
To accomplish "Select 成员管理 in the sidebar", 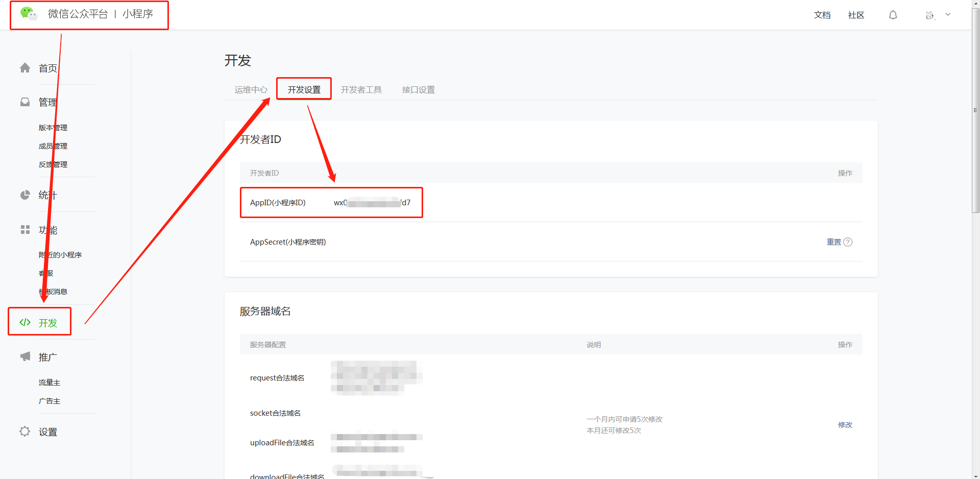I will coord(53,146).
